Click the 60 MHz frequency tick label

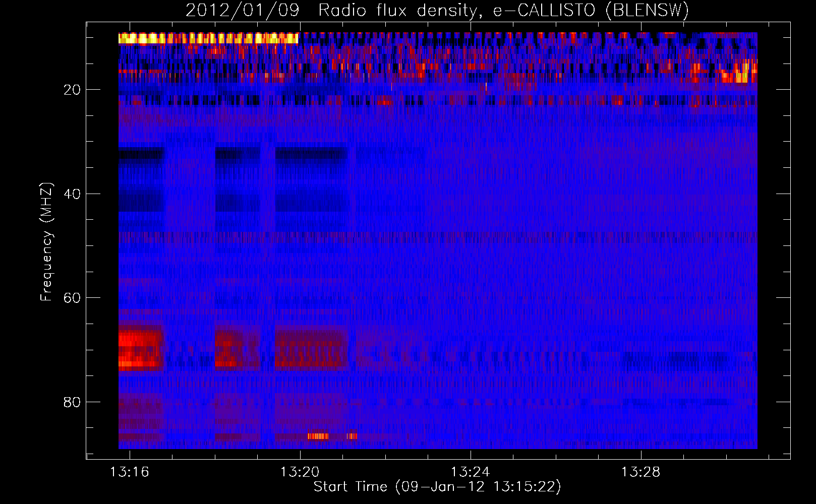tap(72, 298)
